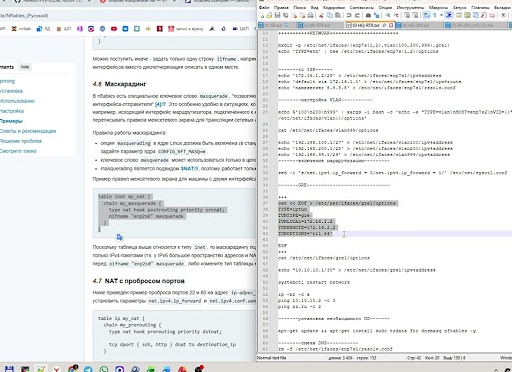512x372 pixels.
Task: Copy code with icon below the my_nat block
Action: 120,237
